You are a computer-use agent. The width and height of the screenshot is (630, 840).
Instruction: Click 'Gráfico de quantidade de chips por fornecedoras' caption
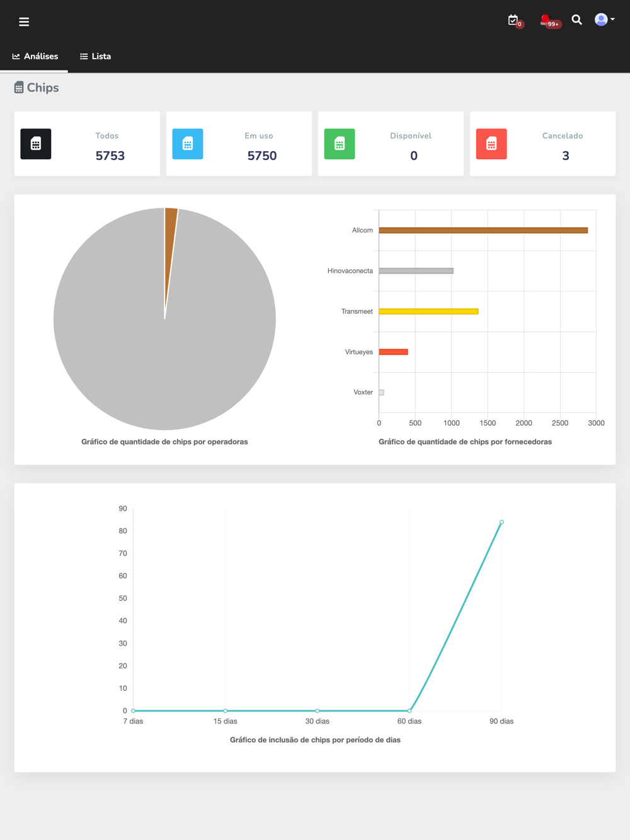465,442
